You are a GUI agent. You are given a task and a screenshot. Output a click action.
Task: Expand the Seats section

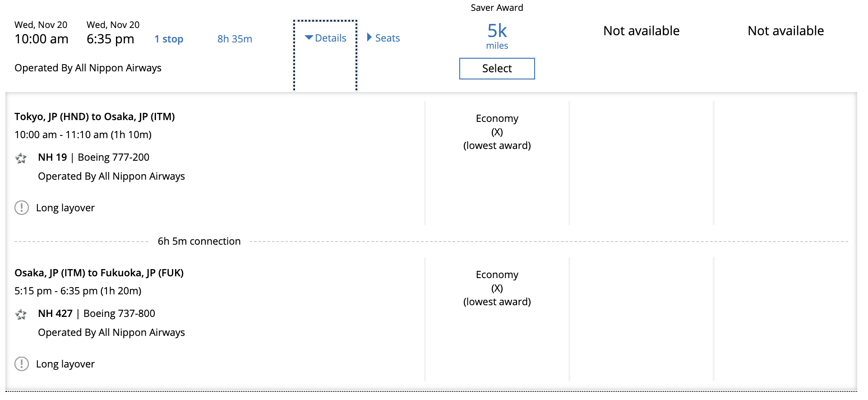pyautogui.click(x=383, y=38)
